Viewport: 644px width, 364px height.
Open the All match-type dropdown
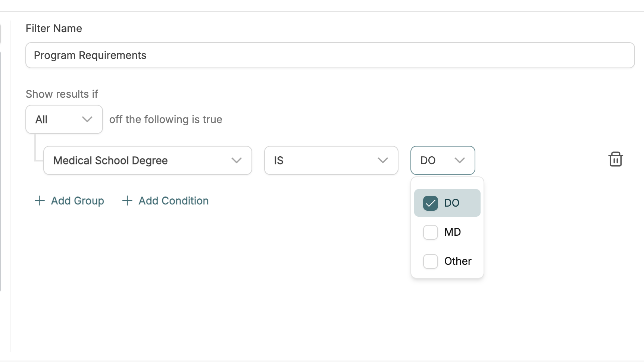pos(64,119)
